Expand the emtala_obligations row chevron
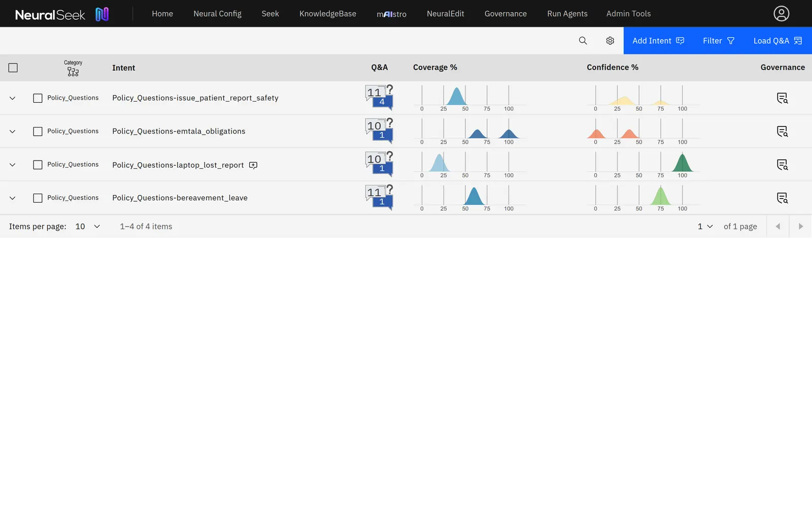 pyautogui.click(x=13, y=132)
